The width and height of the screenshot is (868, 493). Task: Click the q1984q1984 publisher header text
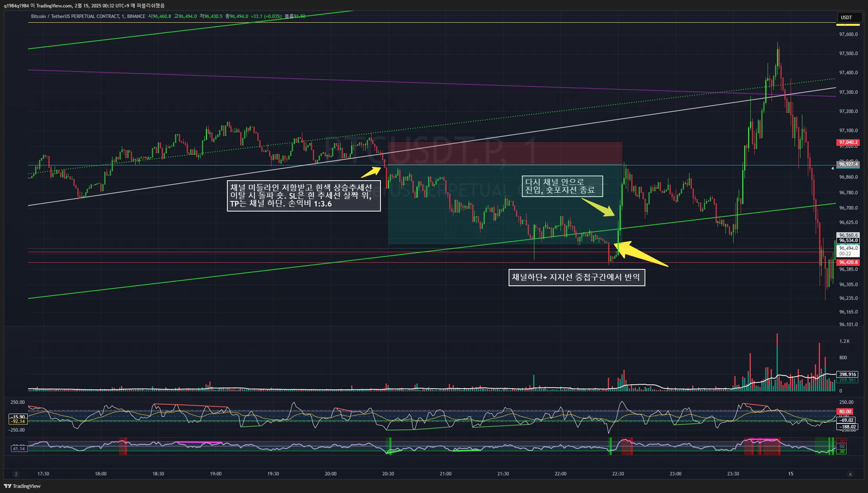tap(16, 5)
